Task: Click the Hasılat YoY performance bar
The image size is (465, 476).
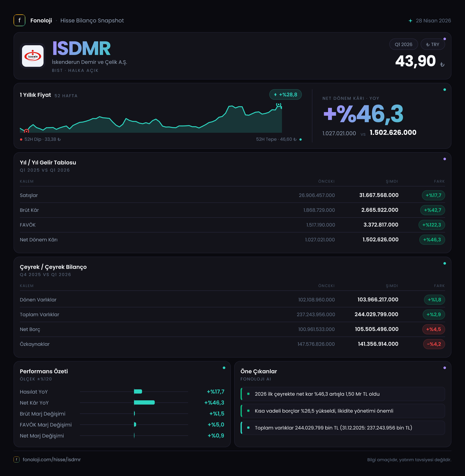Action: pyautogui.click(x=138, y=391)
